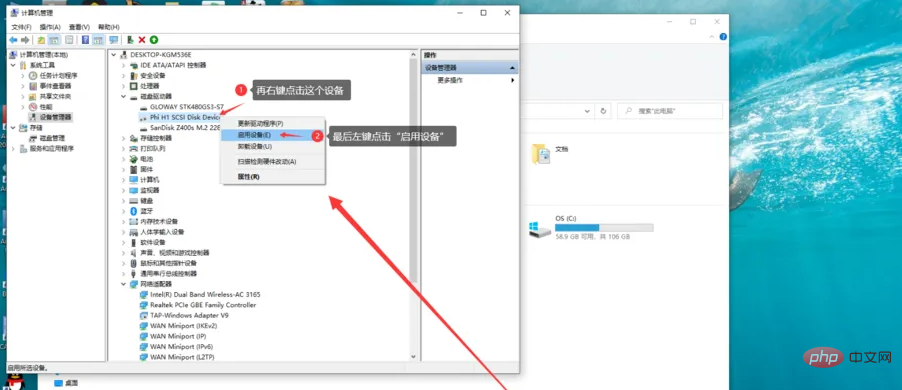Viewport: 902px width, 390px height.
Task: Click the OS (C:) drive icon in File Explorer
Action: click(540, 230)
